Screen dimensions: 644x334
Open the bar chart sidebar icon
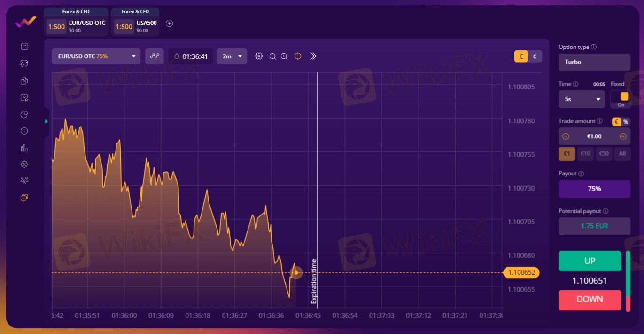24,148
